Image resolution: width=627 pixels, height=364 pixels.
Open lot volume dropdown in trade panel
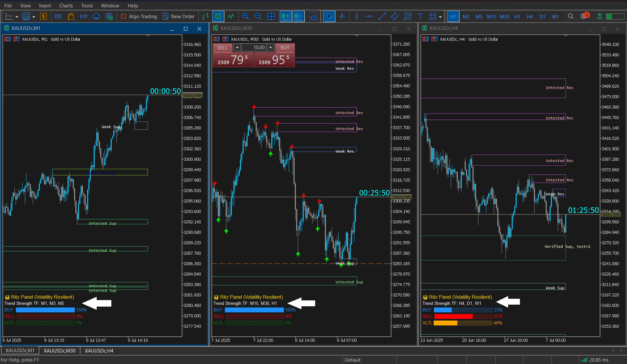237,48
